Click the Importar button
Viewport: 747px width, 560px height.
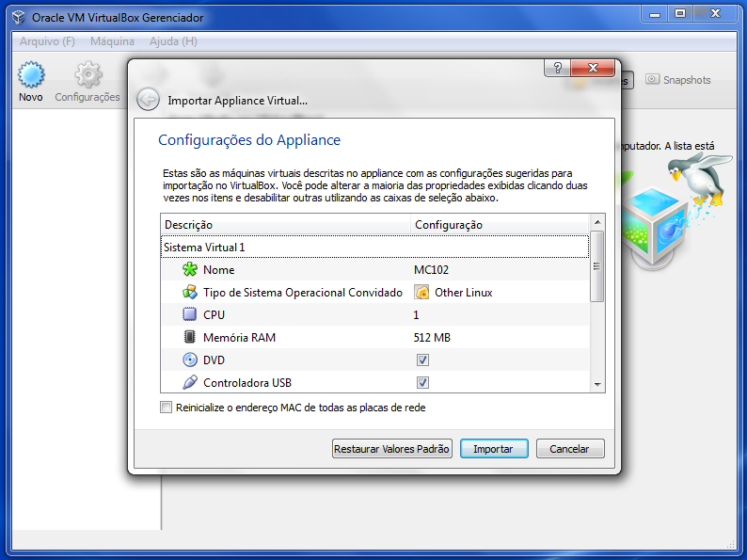click(494, 449)
